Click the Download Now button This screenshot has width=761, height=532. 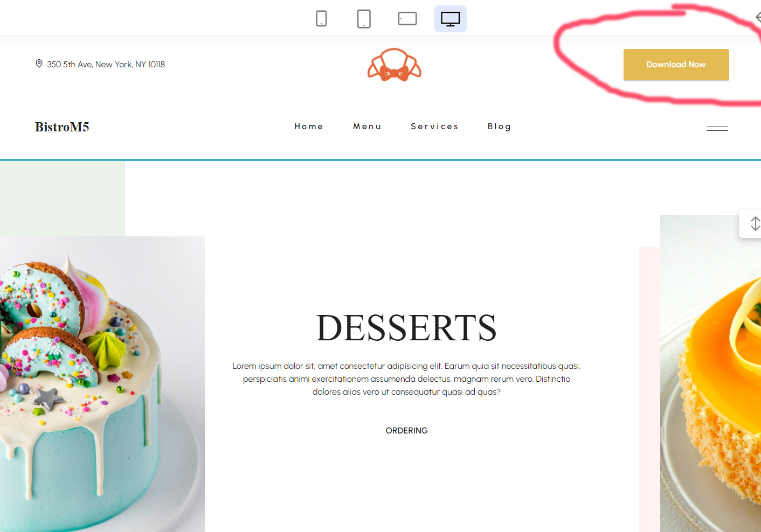click(x=676, y=65)
